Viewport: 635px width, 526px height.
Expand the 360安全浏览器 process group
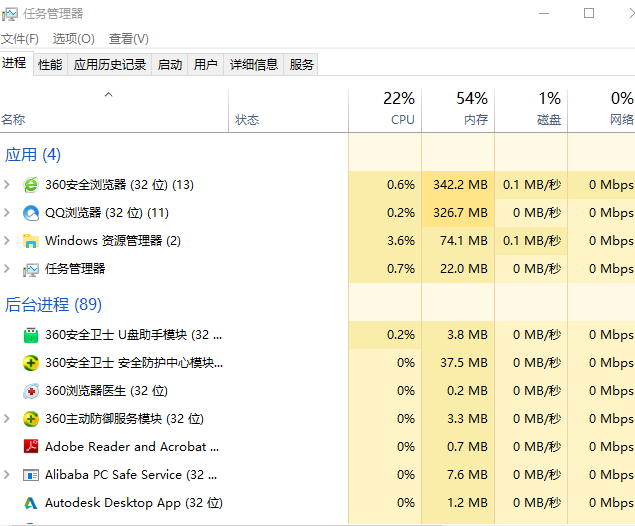(x=8, y=185)
